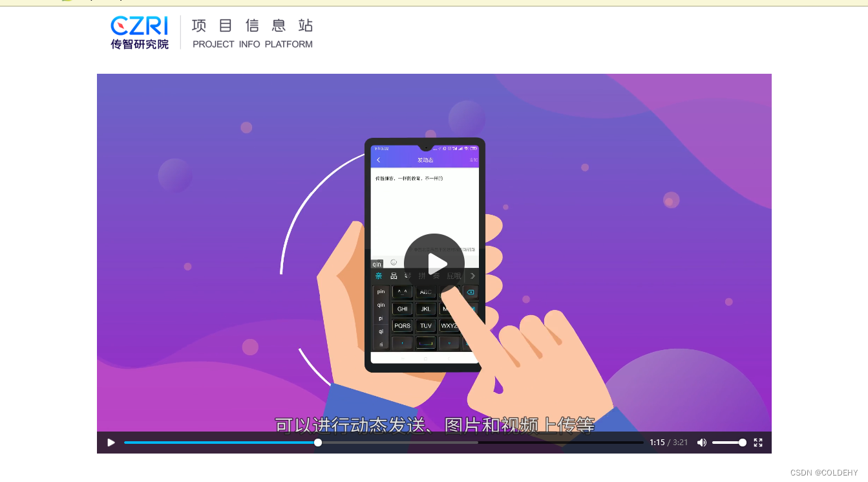Image resolution: width=868 pixels, height=482 pixels.
Task: Click the video progress bar handle
Action: [318, 443]
